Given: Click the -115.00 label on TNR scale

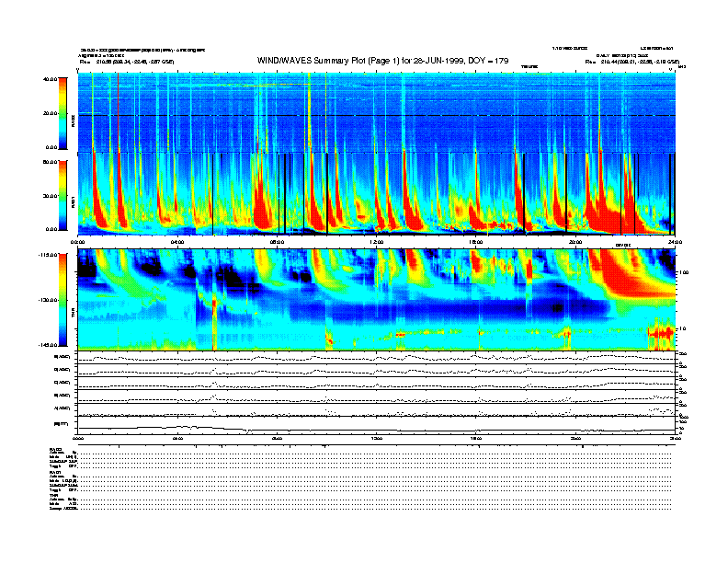Looking at the screenshot, I should [x=48, y=255].
